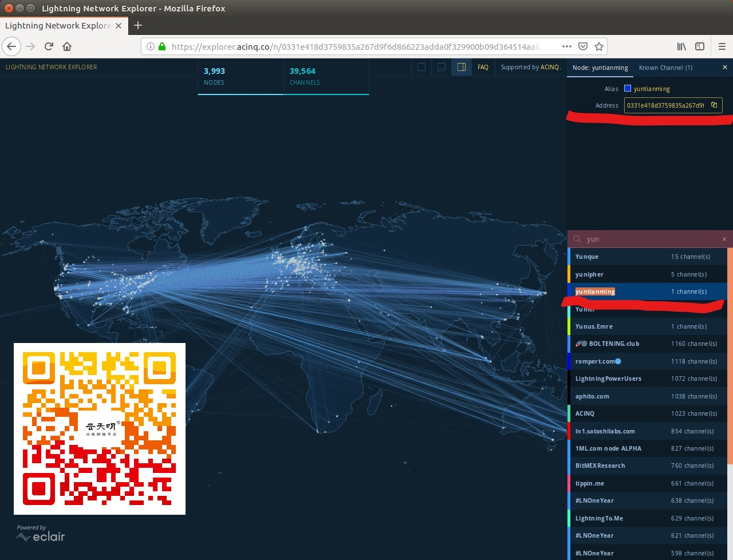Image resolution: width=733 pixels, height=560 pixels.
Task: Close the Lightning Network Explorer tab
Action: coord(119,26)
